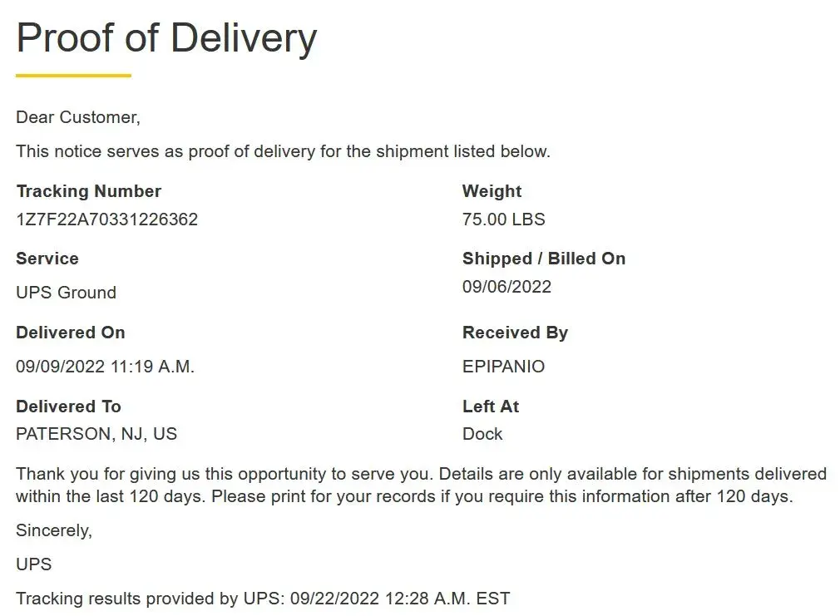The height and width of the screenshot is (616, 840).
Task: Click the delivery time 09/09/2022 11:19 A.M.
Action: pos(105,367)
